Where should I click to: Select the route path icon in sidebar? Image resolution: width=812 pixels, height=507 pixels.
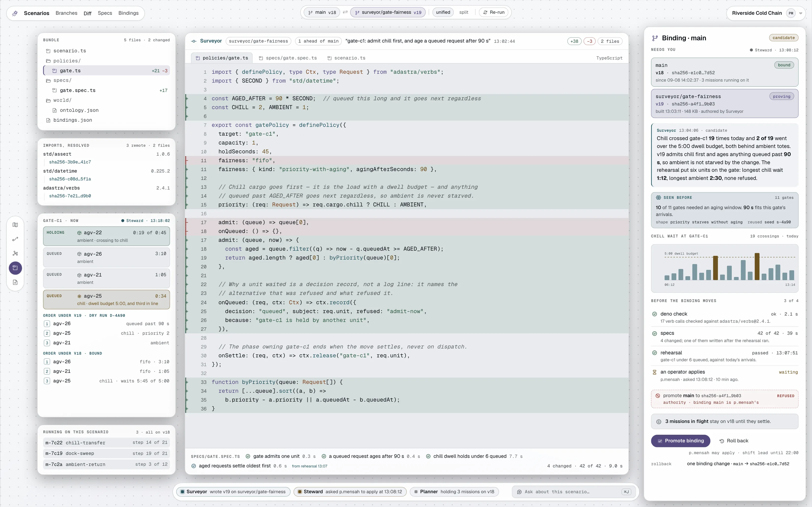pyautogui.click(x=15, y=239)
